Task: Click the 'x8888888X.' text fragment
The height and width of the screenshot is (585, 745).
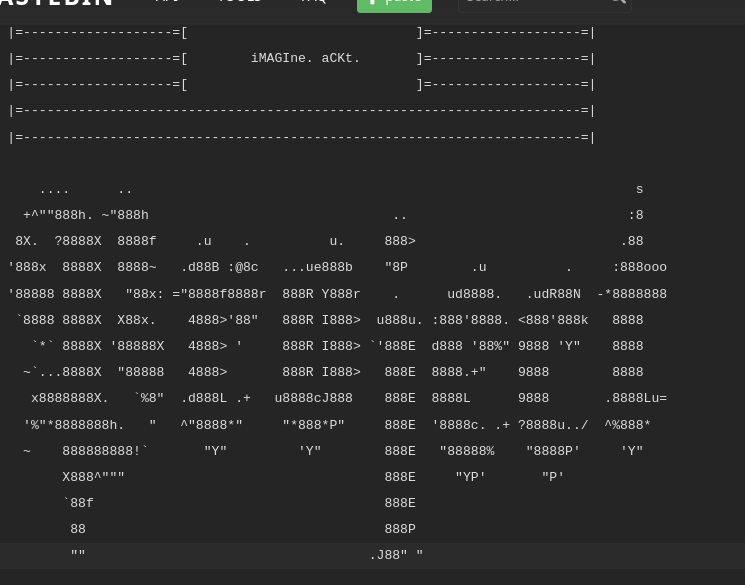Action: [x=70, y=398]
